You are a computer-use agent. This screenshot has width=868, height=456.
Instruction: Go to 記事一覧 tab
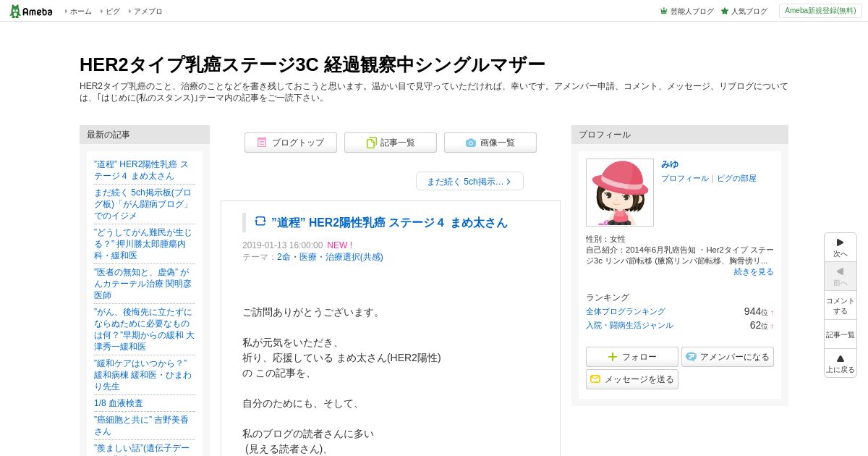tap(391, 143)
